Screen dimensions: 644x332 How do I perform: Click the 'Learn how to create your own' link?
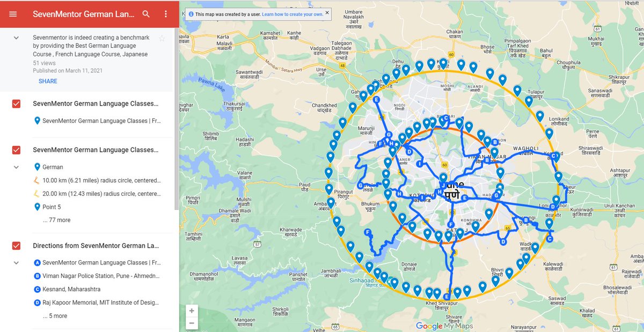tap(292, 14)
